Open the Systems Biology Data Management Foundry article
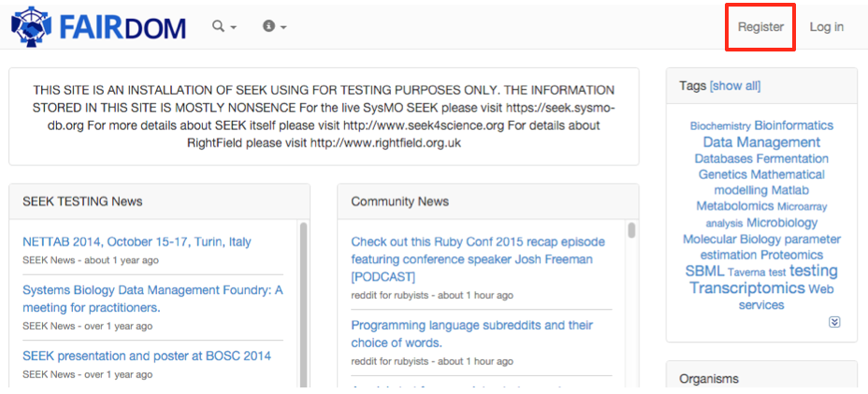Image resolution: width=868 pixels, height=394 pixels. (x=152, y=299)
